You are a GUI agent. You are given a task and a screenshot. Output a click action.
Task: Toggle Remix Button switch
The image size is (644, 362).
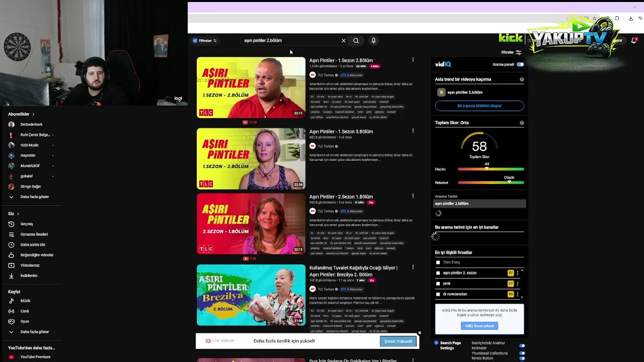[522, 358]
